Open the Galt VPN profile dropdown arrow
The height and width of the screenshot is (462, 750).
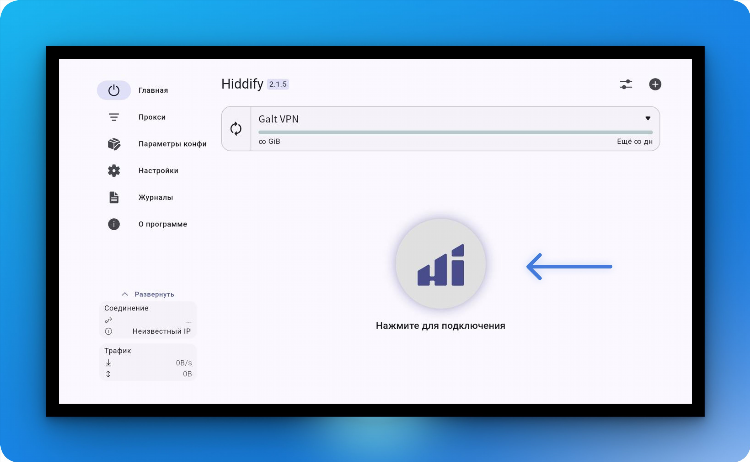[648, 118]
